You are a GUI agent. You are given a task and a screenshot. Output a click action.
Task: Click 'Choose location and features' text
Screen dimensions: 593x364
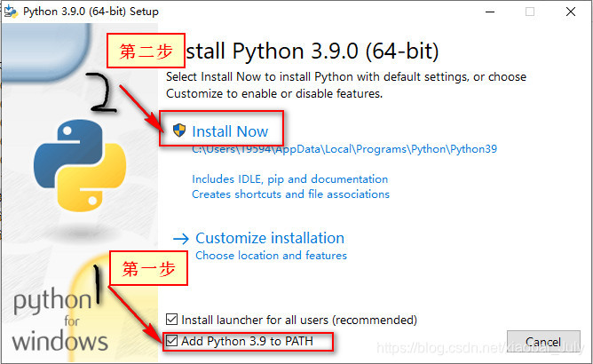[x=271, y=256]
